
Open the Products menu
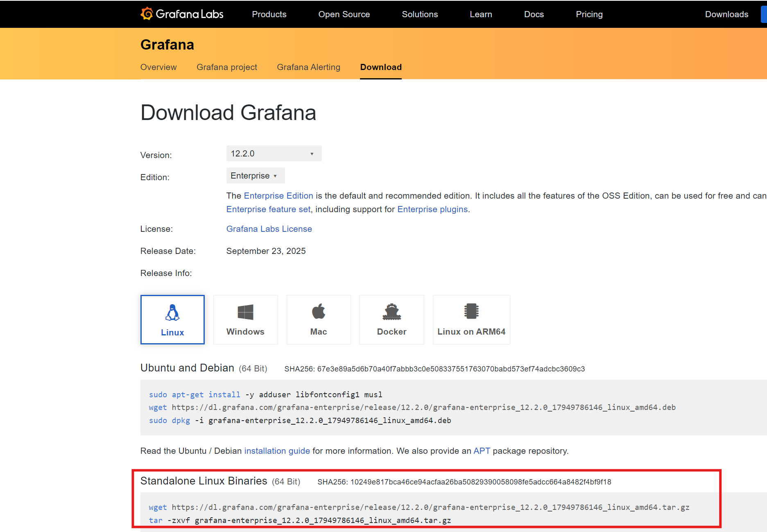pyautogui.click(x=269, y=14)
